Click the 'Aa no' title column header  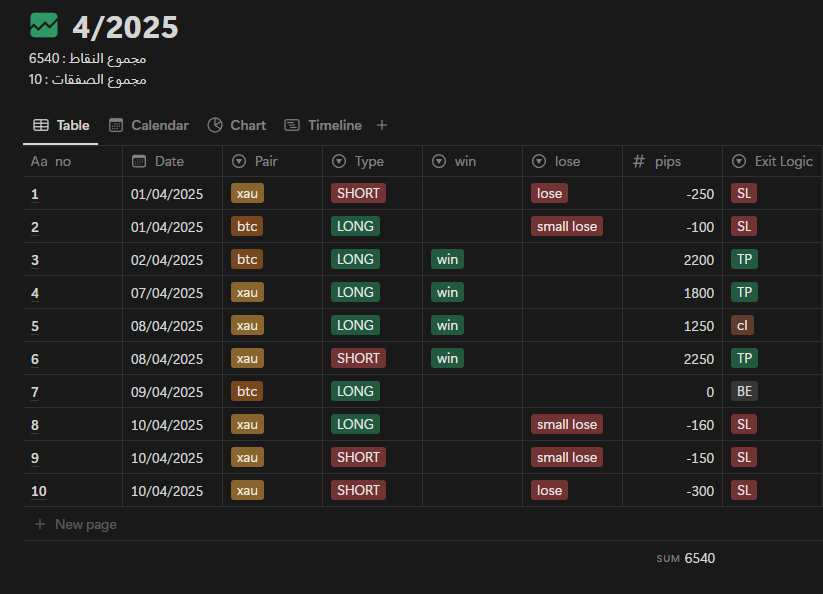[51, 161]
